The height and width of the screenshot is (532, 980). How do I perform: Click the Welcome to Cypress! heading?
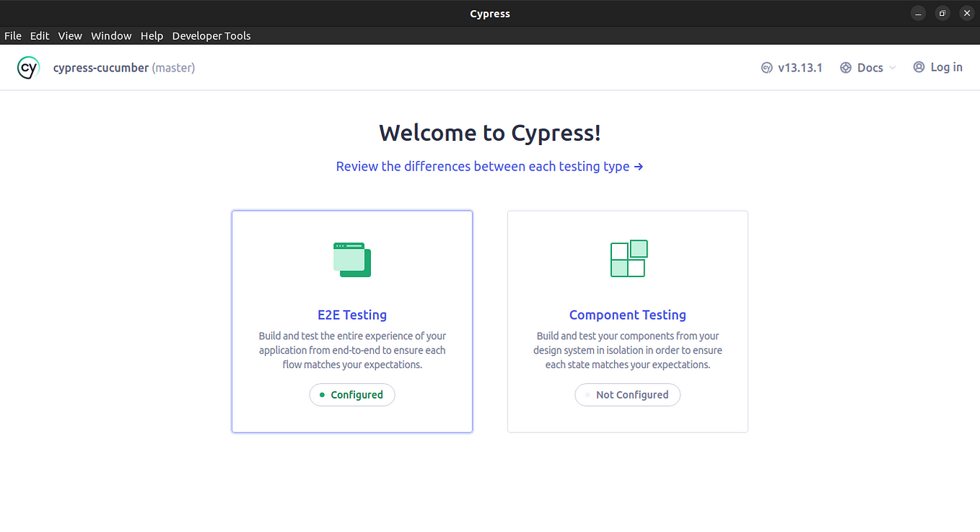(490, 133)
